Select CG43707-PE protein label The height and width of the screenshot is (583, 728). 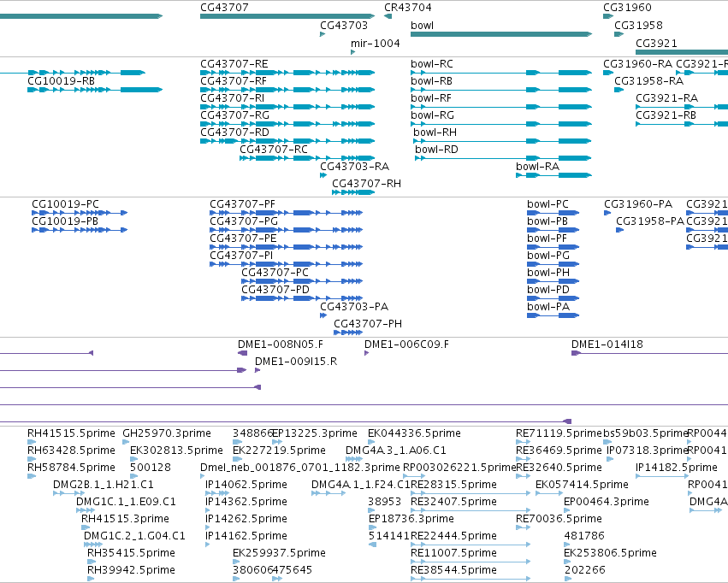(243, 238)
